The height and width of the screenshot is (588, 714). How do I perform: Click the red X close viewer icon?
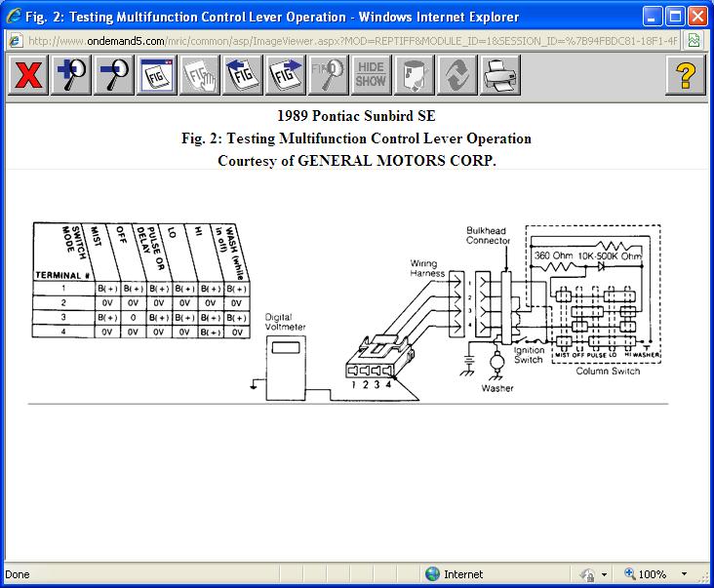coord(27,75)
